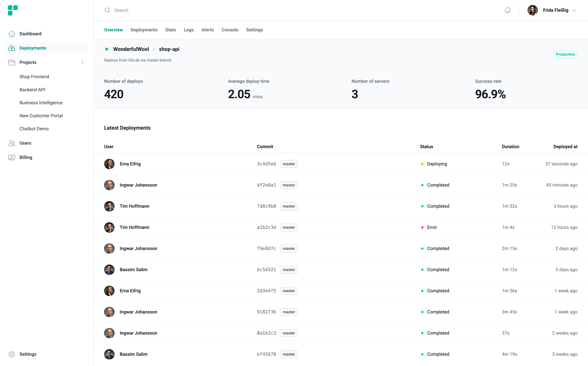This screenshot has width=588, height=366.
Task: Open the Alerts tab
Action: tap(207, 30)
